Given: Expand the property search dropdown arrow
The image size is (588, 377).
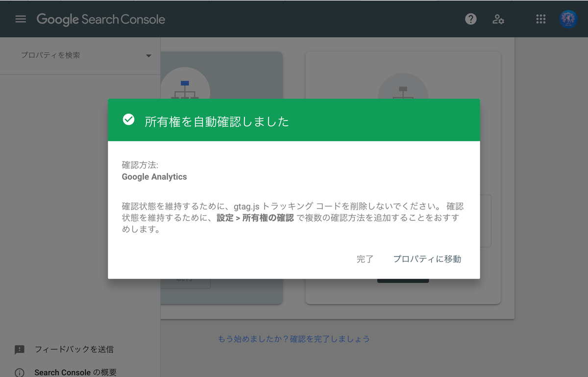Looking at the screenshot, I should [x=148, y=56].
